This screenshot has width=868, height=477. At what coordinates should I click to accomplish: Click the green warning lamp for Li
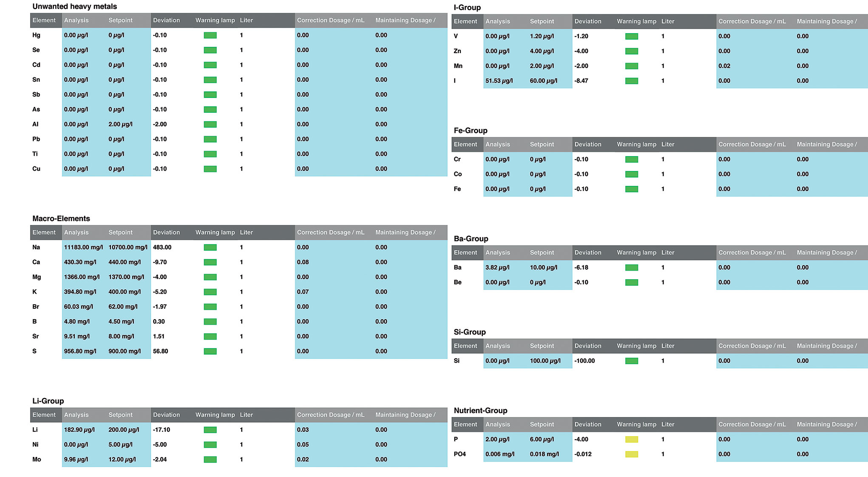coord(210,430)
